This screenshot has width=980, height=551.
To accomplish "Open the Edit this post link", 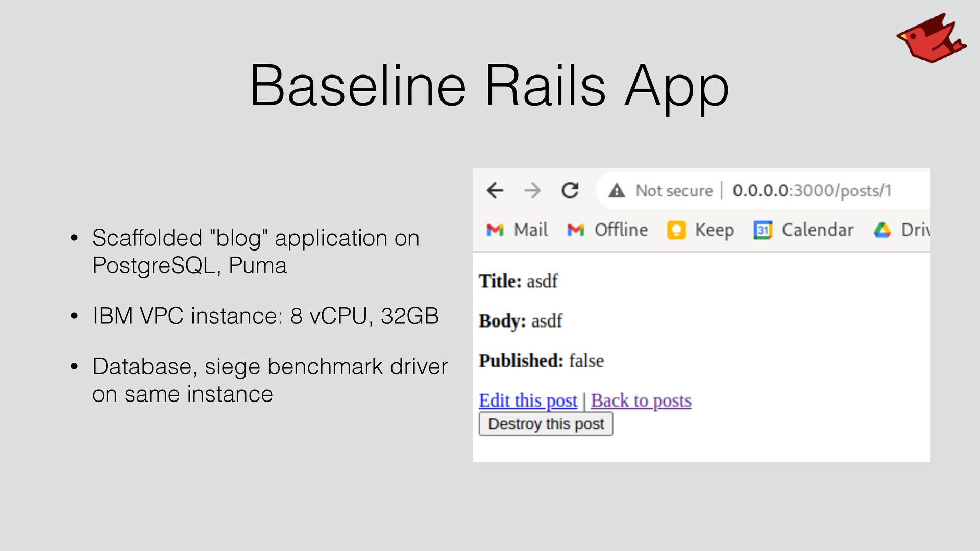I will pyautogui.click(x=528, y=400).
